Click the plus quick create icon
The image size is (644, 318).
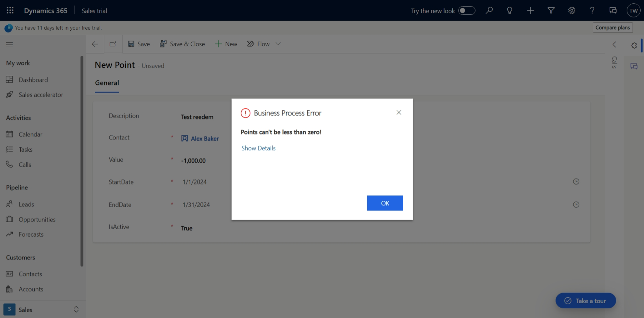530,10
